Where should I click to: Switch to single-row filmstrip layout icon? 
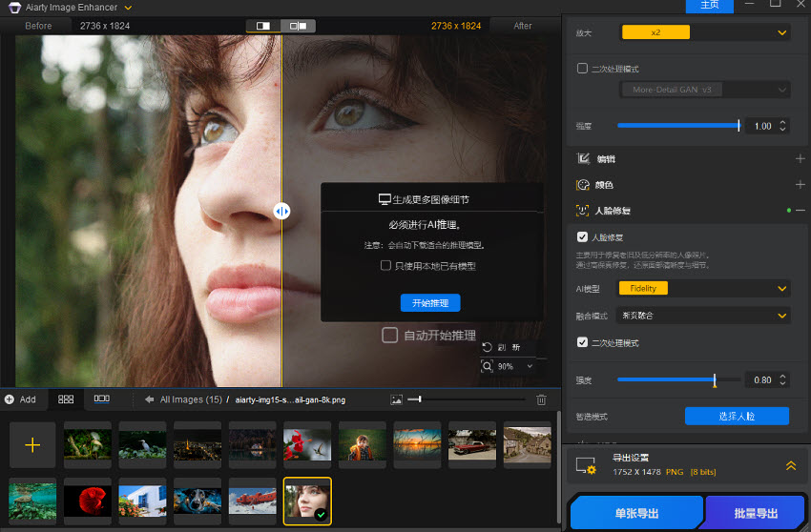(x=101, y=399)
